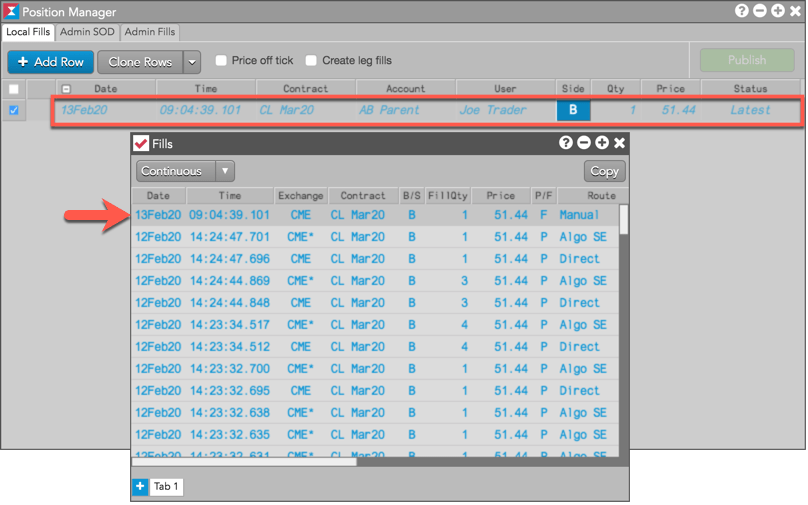The width and height of the screenshot is (808, 505).
Task: Toggle the select-all checkbox in header row
Action: [14, 89]
